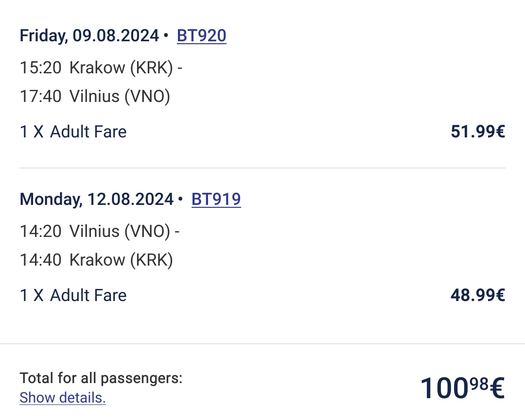Click Krakow (KRK) departure on outbound flight
The image size is (525, 420).
[121, 67]
